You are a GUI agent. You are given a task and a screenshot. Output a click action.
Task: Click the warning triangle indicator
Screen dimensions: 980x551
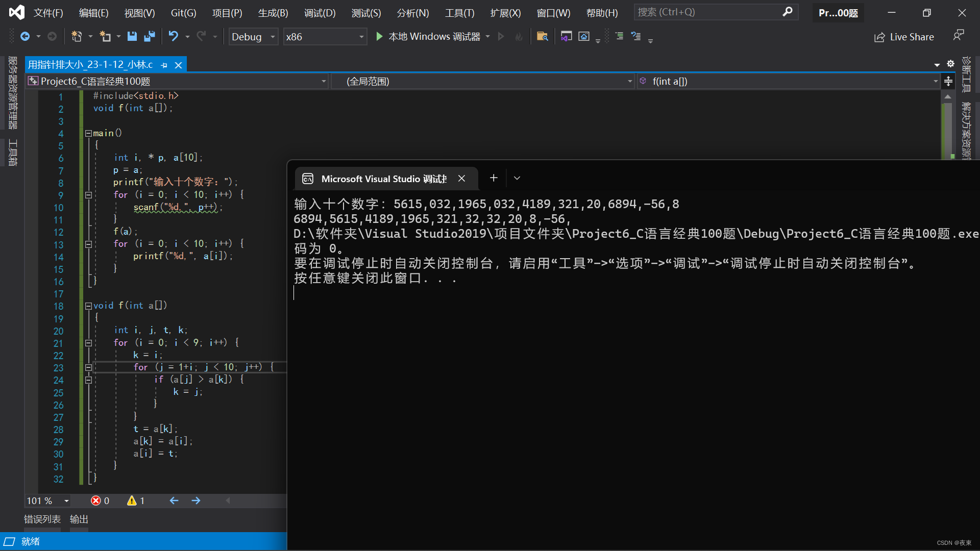click(x=132, y=500)
